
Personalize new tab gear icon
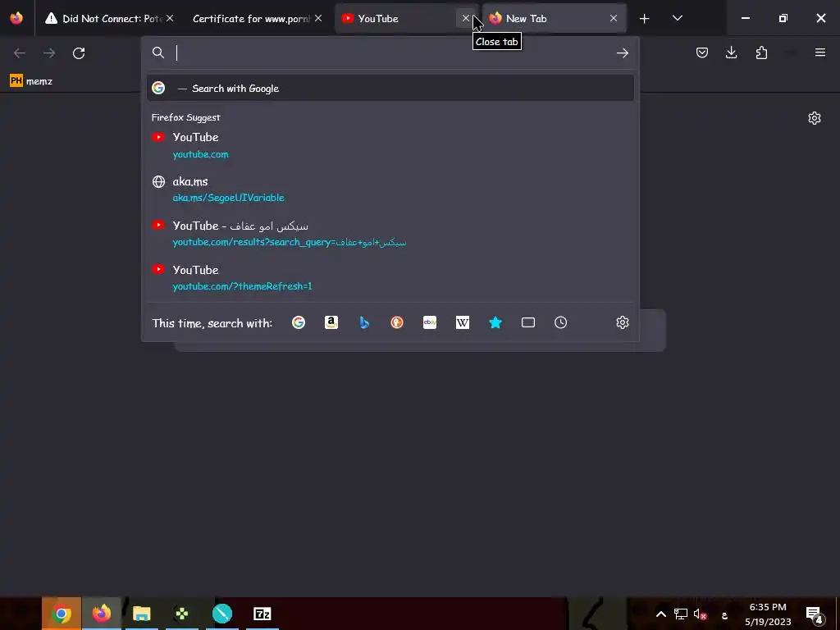pos(815,118)
